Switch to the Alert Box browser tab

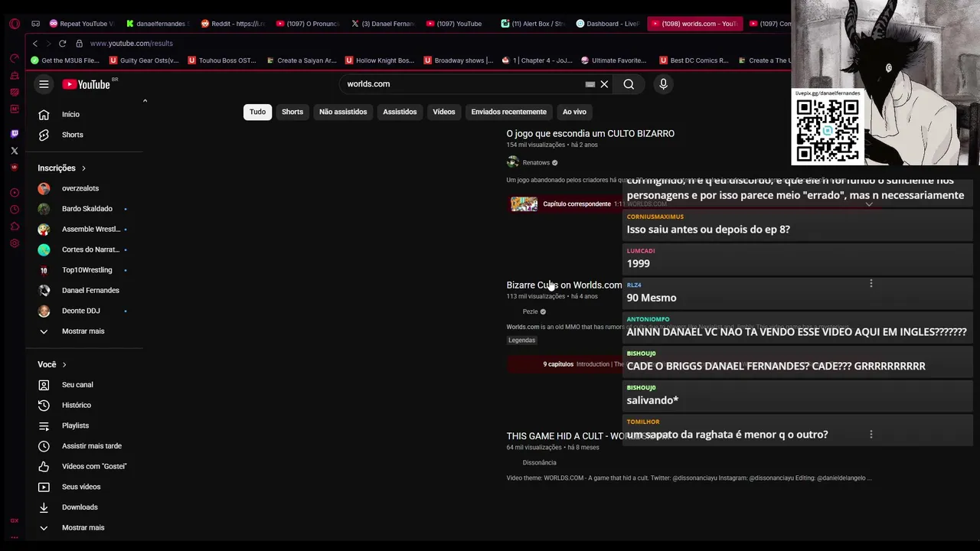533,24
